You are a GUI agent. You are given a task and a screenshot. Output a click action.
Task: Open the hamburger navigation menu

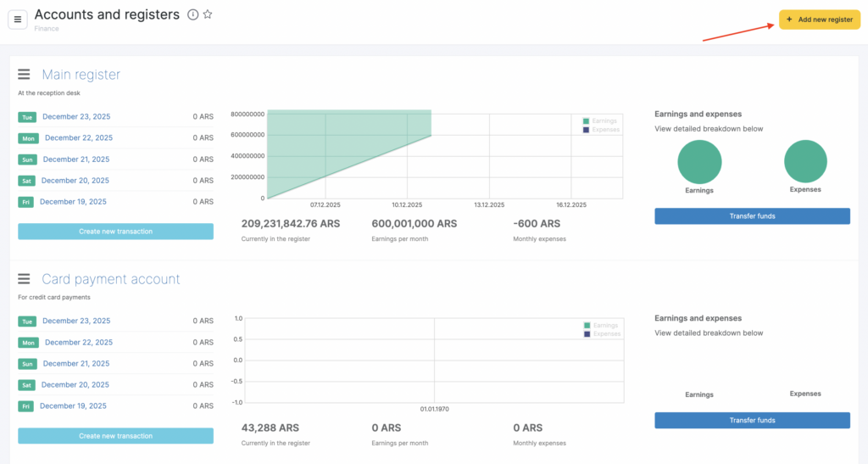coord(18,19)
